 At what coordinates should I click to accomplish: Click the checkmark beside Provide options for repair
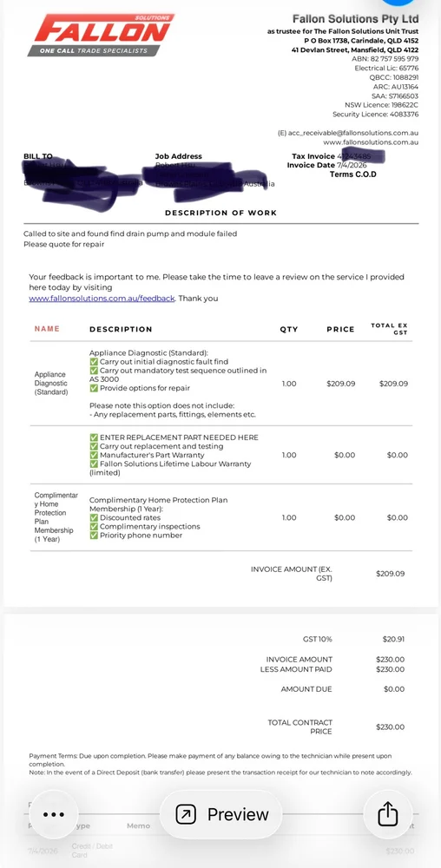94,388
